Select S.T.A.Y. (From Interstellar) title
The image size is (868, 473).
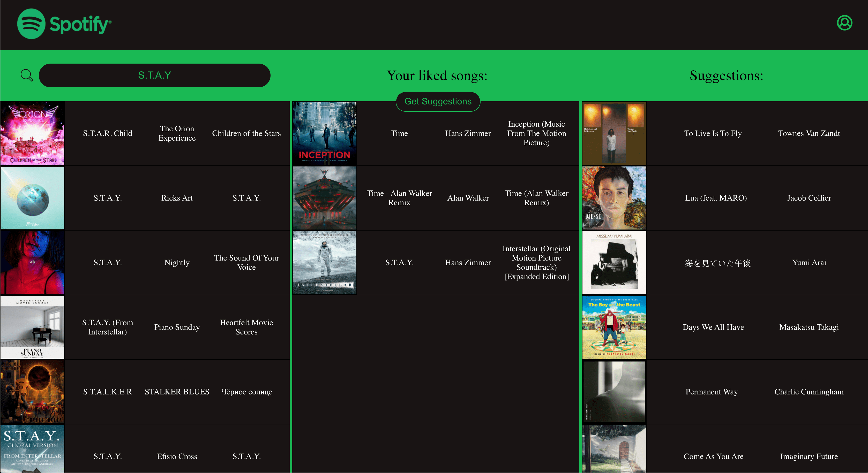point(108,327)
